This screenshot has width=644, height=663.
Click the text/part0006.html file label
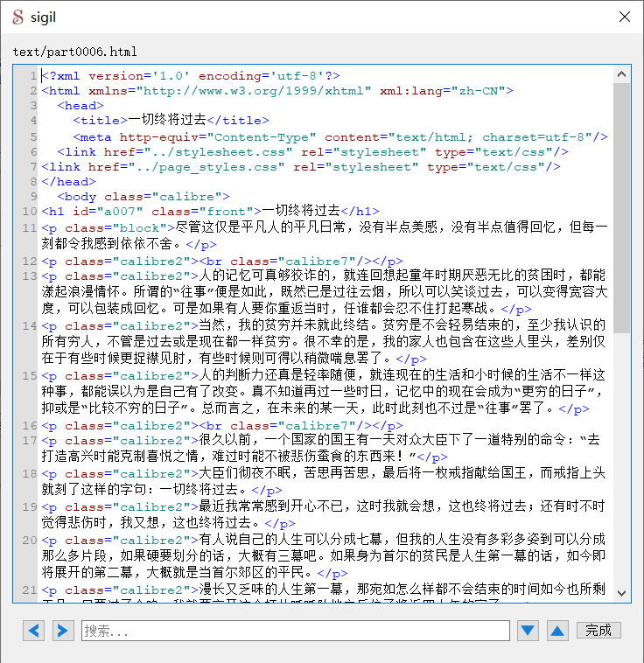coord(75,52)
